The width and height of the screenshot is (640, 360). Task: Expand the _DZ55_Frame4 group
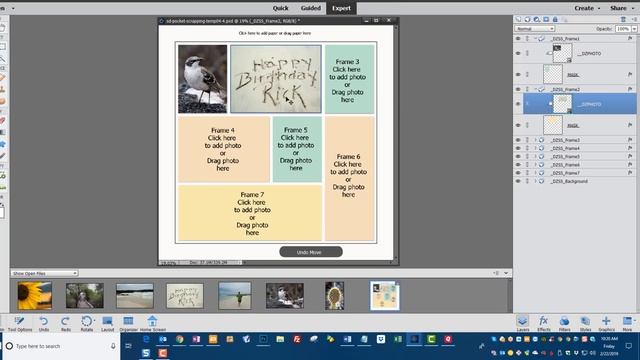click(536, 148)
